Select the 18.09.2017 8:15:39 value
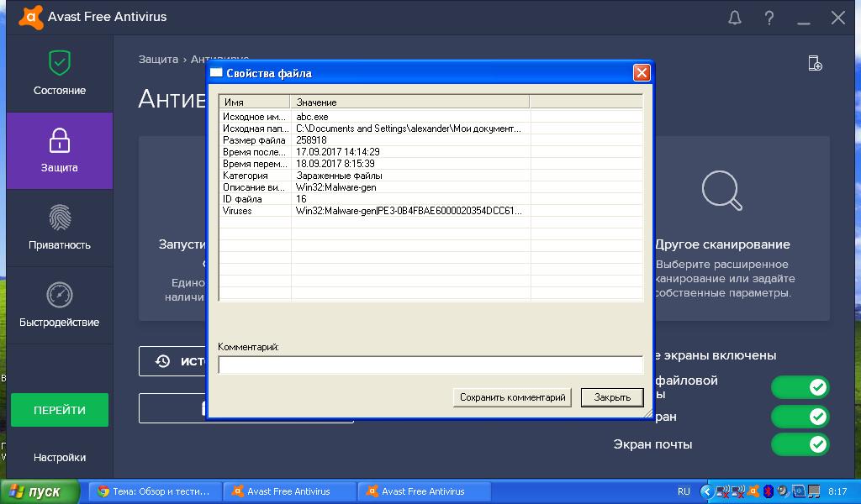 [x=335, y=164]
